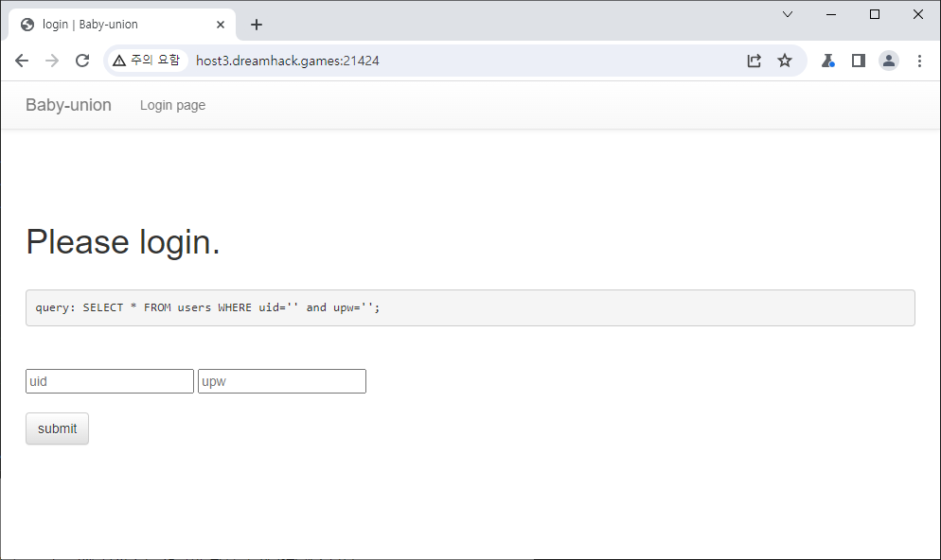The width and height of the screenshot is (941, 560).
Task: Click the Baby-union brand link
Action: click(68, 105)
